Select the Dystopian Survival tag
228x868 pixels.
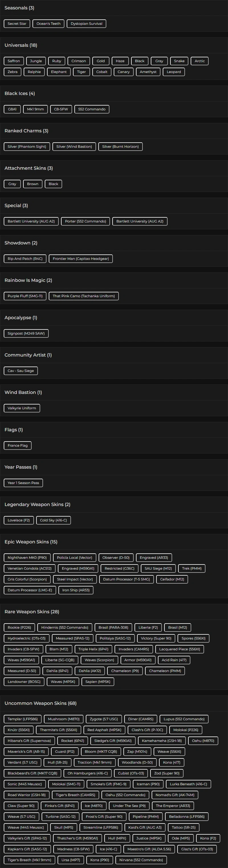[x=86, y=24]
